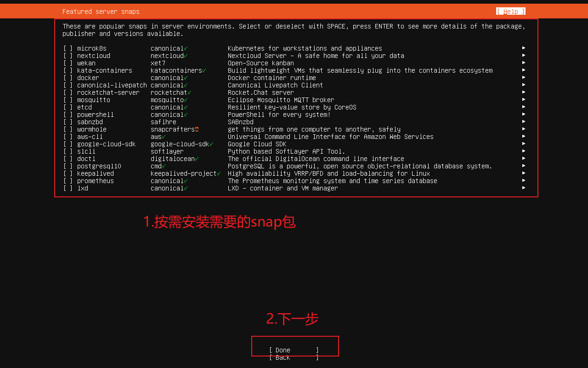The height and width of the screenshot is (368, 588).
Task: Click the Back button
Action: 294,357
